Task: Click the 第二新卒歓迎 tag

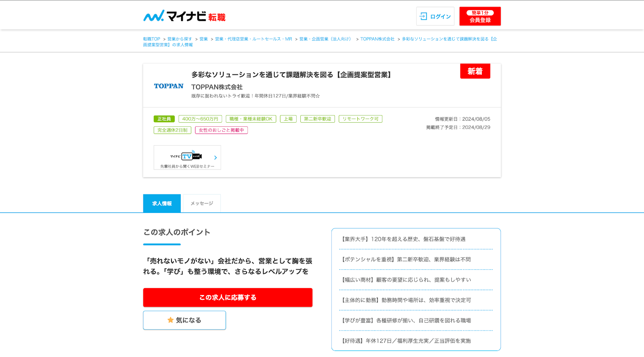Action: [x=318, y=119]
